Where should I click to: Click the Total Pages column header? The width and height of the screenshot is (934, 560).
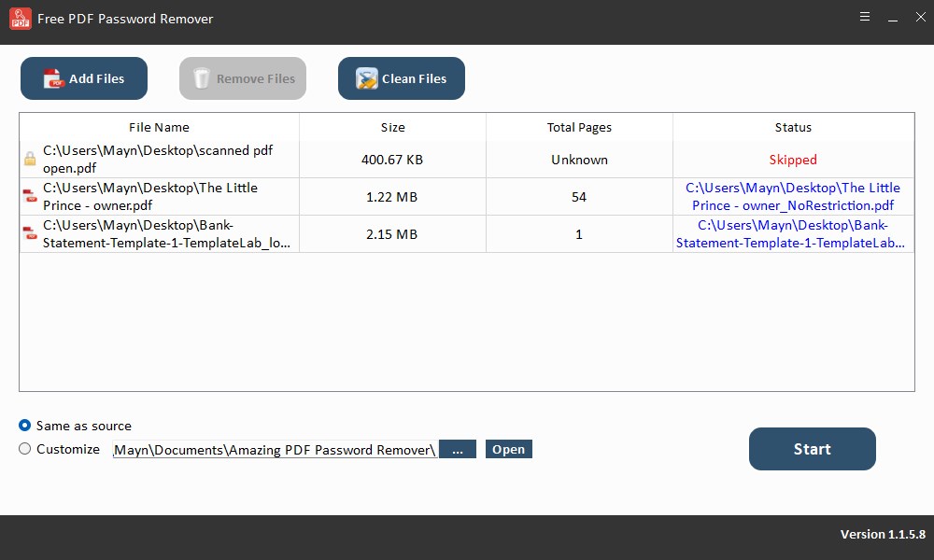click(580, 127)
